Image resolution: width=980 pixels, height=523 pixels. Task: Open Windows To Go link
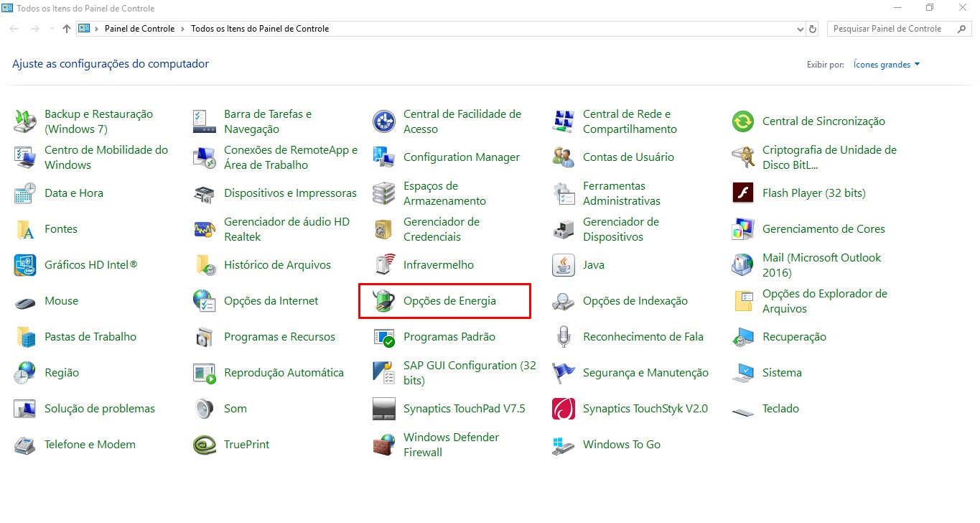[622, 445]
